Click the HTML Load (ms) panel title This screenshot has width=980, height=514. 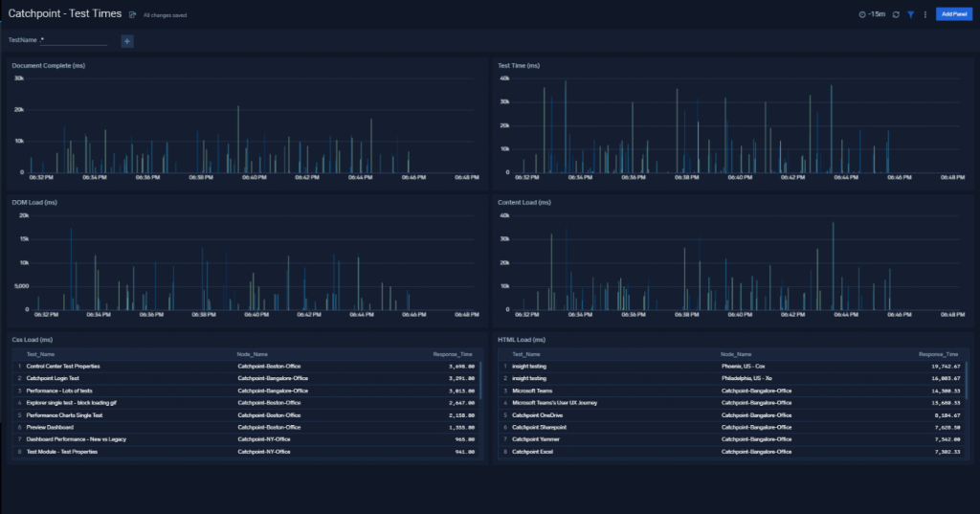[x=522, y=340]
